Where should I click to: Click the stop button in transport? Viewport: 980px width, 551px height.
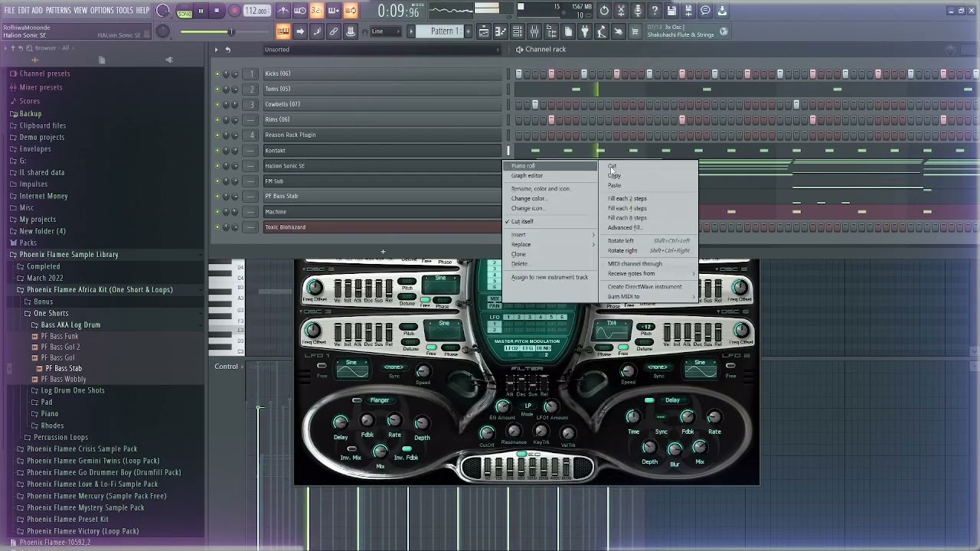tap(217, 11)
